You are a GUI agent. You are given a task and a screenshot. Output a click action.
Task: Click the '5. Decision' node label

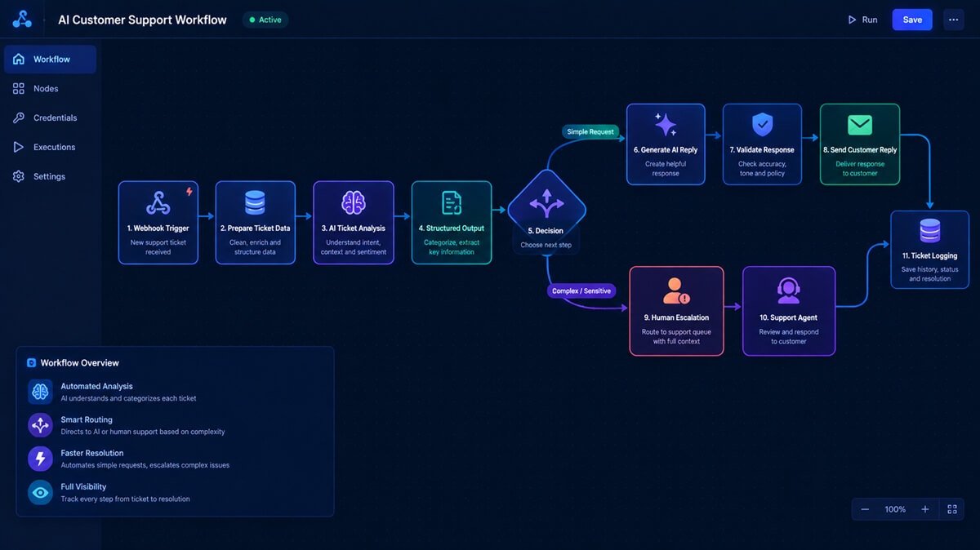click(x=546, y=231)
